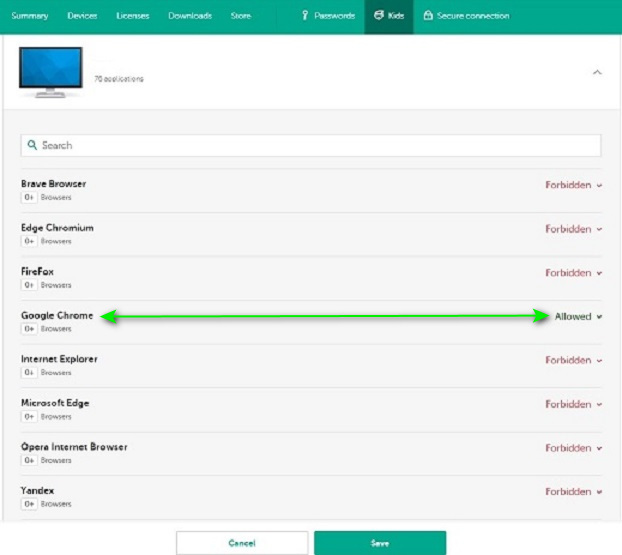This screenshot has height=555, width=622.
Task: Open the Store tab
Action: [241, 16]
